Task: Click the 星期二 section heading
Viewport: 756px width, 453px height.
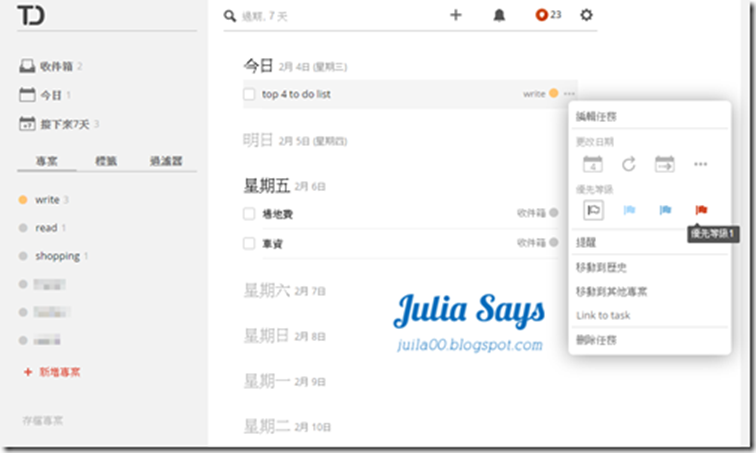Action: pos(267,426)
